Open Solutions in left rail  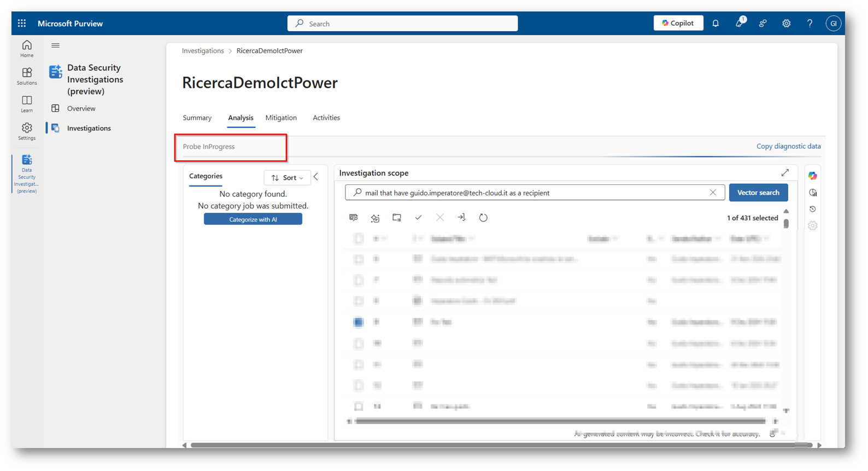click(27, 76)
